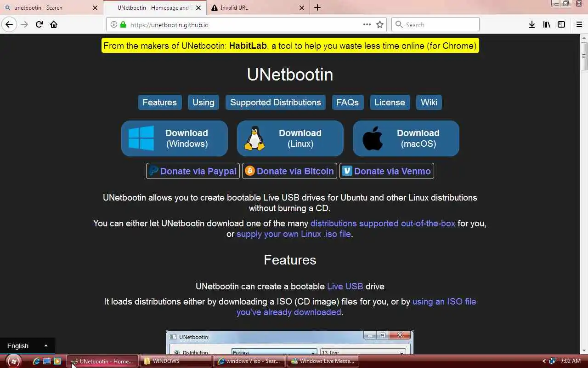Open Windows Live Messenger taskbar button
Image resolution: width=588 pixels, height=368 pixels.
click(x=323, y=361)
